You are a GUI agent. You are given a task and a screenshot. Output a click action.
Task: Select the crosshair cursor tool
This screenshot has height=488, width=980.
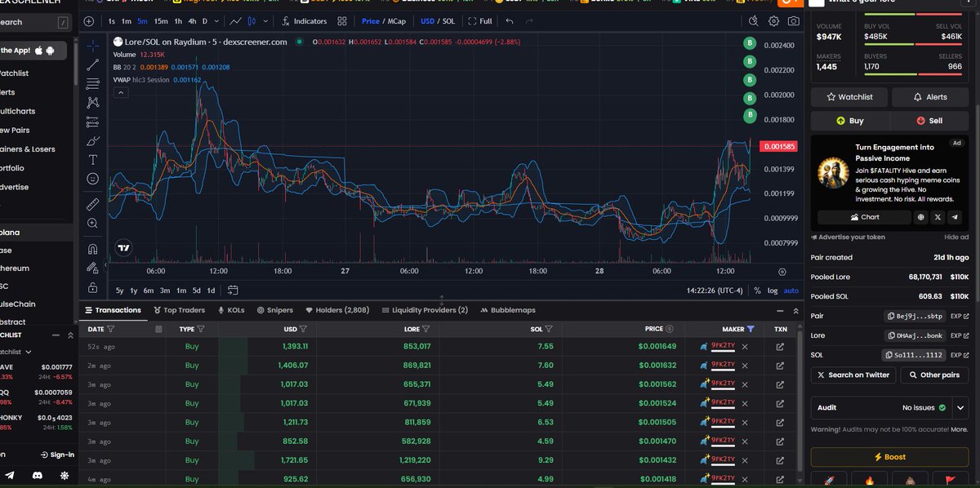(93, 47)
